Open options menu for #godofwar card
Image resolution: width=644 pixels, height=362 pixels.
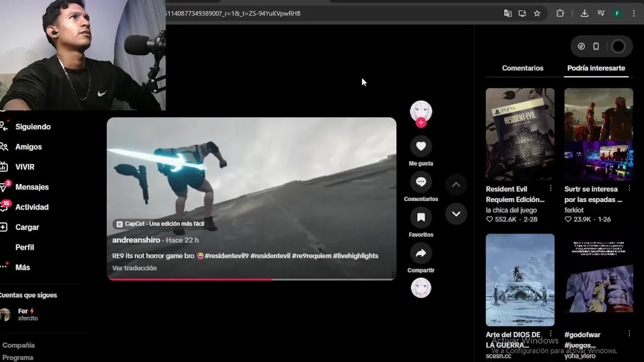coord(629,333)
